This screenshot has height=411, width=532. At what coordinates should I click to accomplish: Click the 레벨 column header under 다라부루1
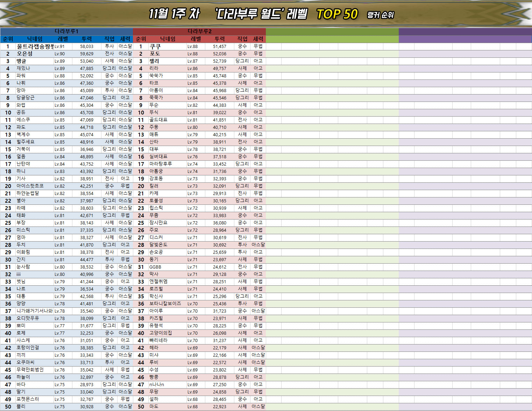click(63, 39)
